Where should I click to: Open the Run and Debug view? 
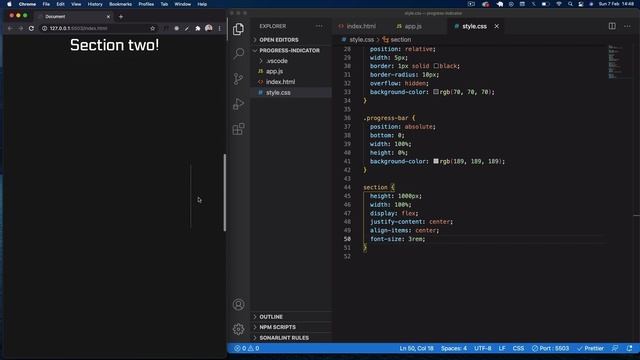pyautogui.click(x=238, y=104)
